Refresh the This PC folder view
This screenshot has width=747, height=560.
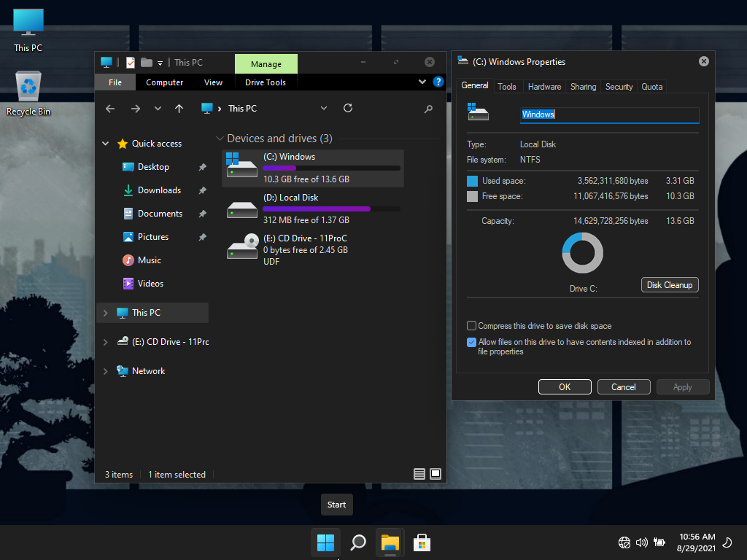(348, 108)
